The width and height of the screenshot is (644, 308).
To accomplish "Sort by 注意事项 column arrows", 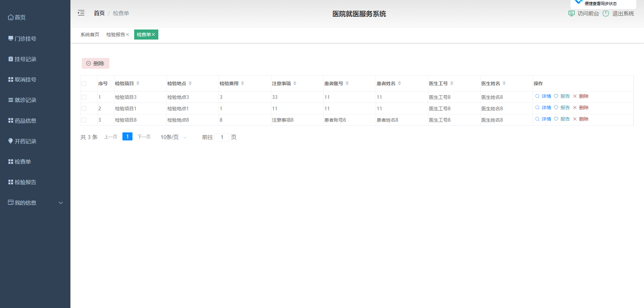I will pyautogui.click(x=295, y=83).
